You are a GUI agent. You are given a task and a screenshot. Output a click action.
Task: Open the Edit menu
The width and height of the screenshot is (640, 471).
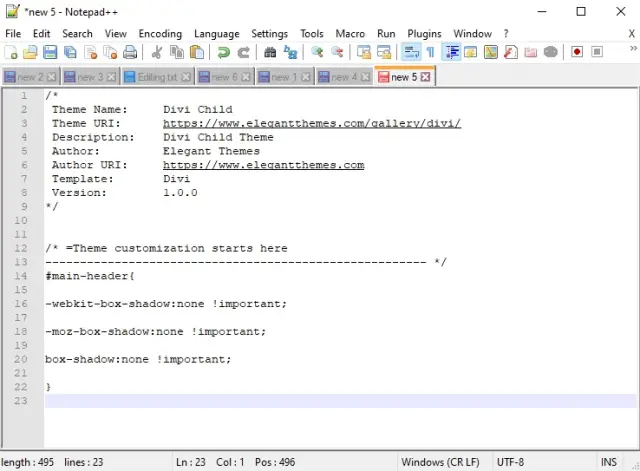[x=41, y=33]
